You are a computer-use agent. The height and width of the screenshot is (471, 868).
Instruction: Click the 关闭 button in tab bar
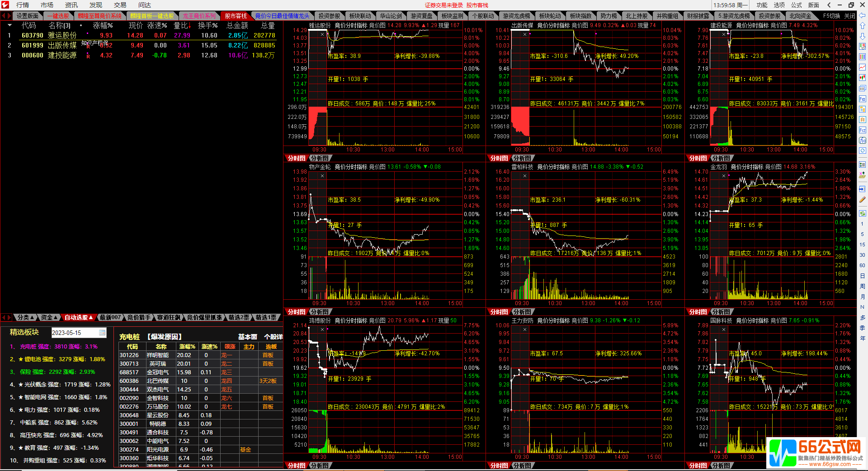[x=850, y=16]
